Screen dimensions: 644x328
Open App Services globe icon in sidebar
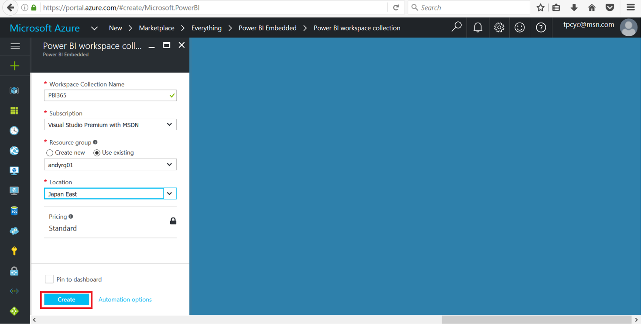click(x=14, y=151)
